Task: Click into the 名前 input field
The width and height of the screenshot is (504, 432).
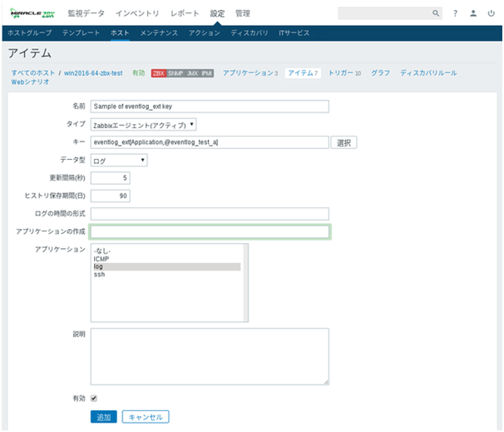Action: (210, 107)
